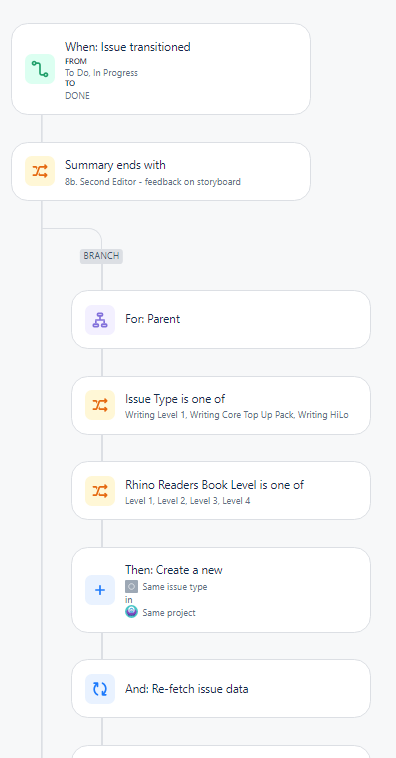This screenshot has width=396, height=758.
Task: Click the purple hierarchy icon for Parent branch
Action: point(100,320)
